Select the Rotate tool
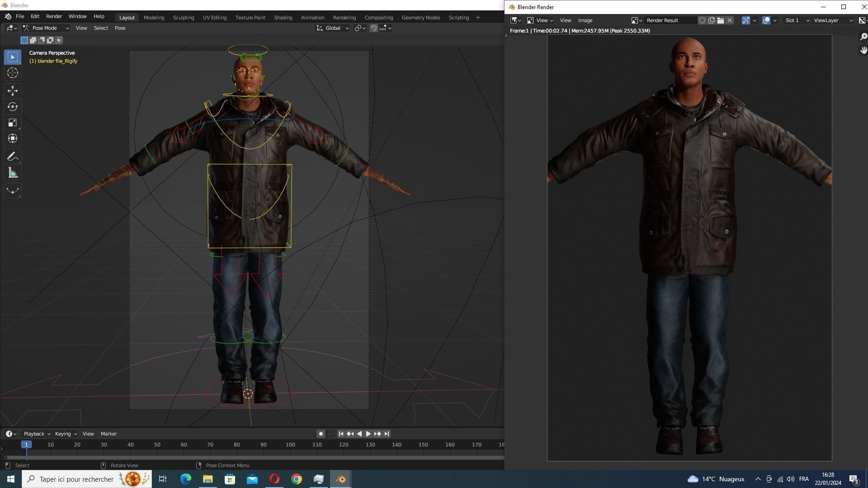This screenshot has width=868, height=488. click(x=13, y=107)
